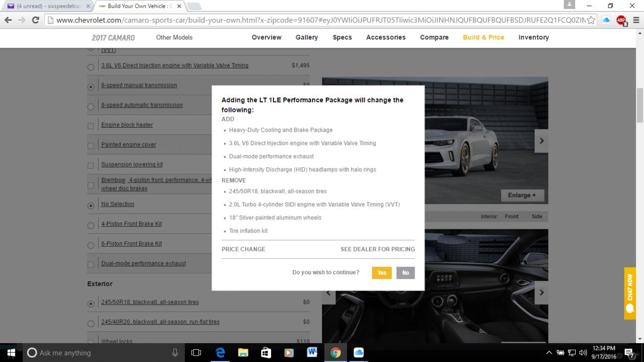644x362 pixels.
Task: Check the Engine block heater box
Action: pyautogui.click(x=91, y=126)
